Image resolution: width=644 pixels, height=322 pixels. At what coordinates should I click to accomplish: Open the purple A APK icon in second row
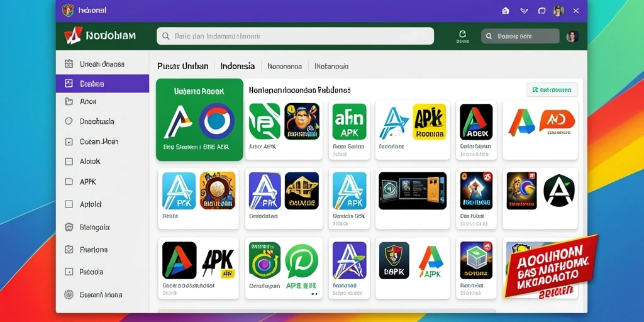point(265,191)
